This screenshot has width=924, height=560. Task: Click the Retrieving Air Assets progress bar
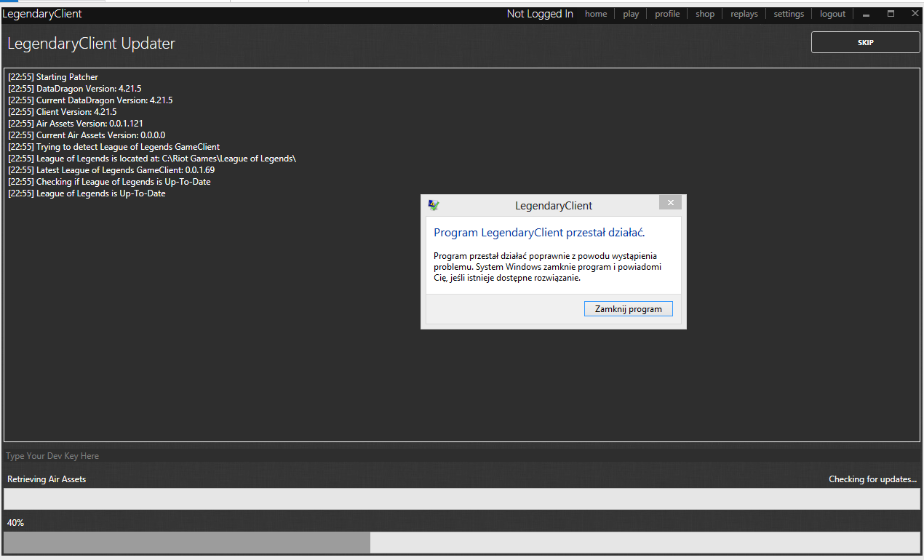pos(462,499)
